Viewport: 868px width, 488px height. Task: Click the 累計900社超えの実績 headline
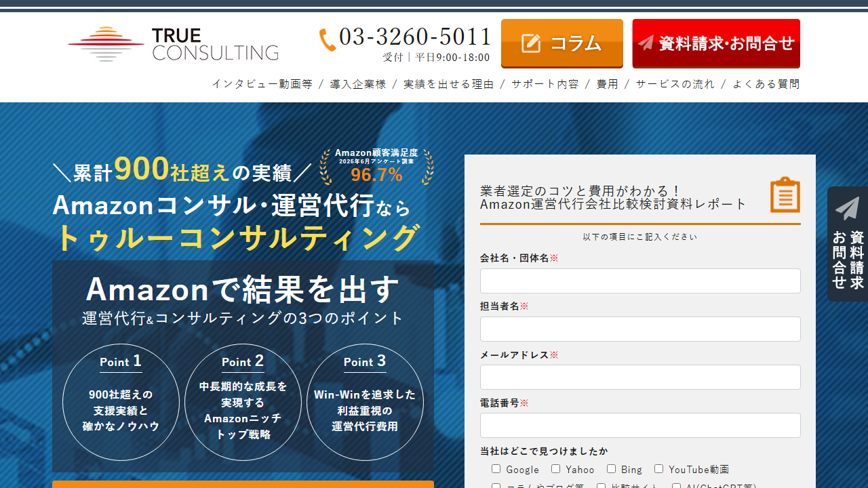(x=182, y=170)
